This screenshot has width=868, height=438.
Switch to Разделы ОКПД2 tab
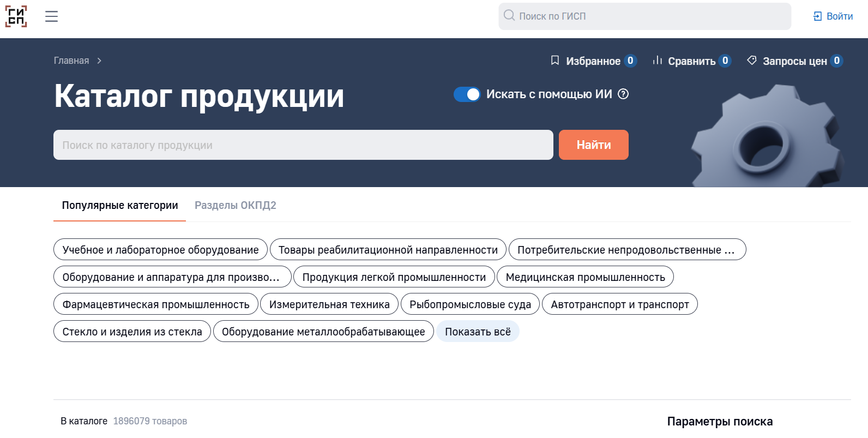point(236,205)
